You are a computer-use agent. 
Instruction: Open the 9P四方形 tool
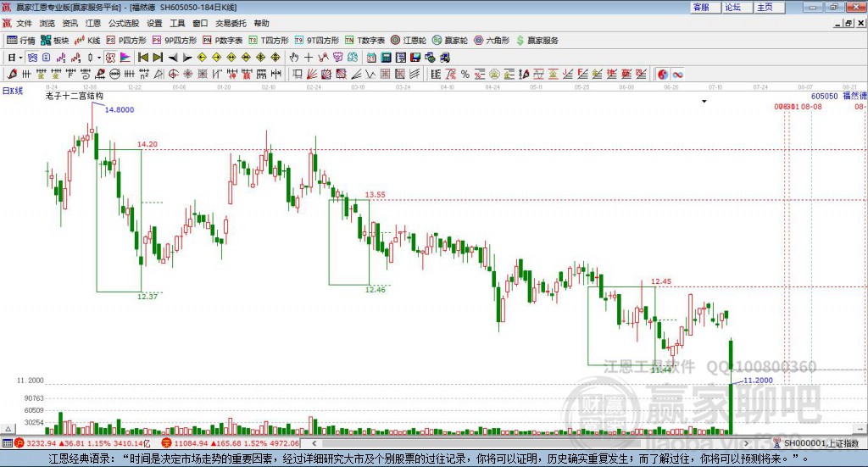pos(175,41)
